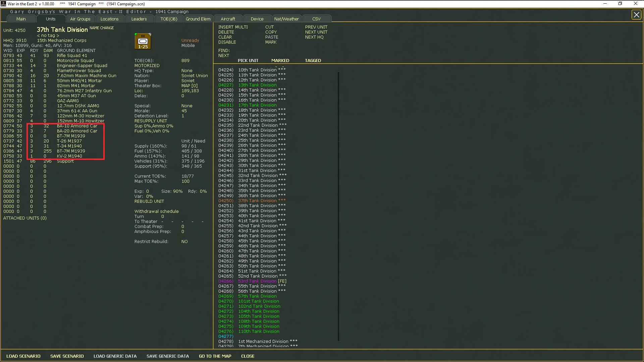Switch to the Locations tab

click(109, 19)
